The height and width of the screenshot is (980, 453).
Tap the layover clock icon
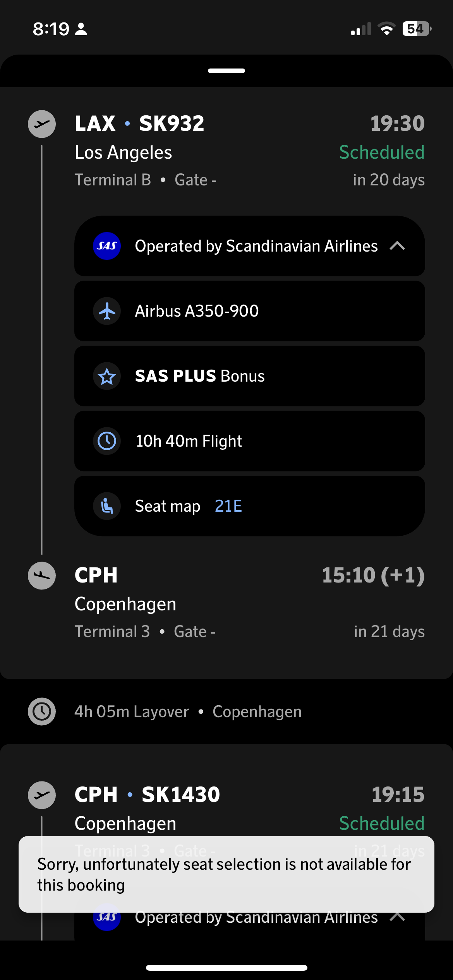(42, 711)
